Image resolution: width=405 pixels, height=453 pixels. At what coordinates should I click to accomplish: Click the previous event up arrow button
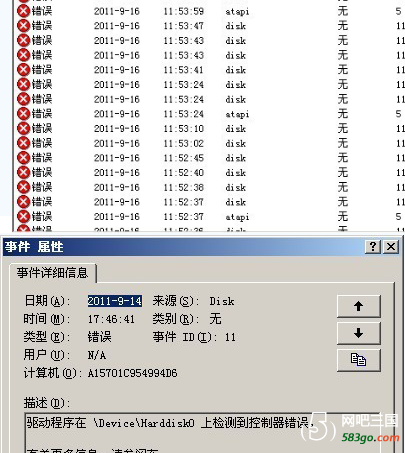(x=359, y=306)
